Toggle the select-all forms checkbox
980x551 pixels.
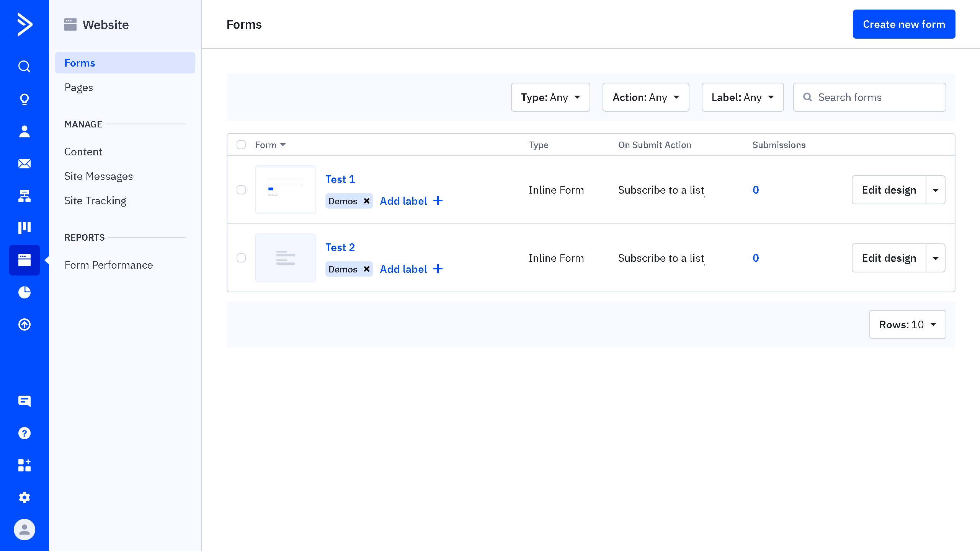pos(241,145)
